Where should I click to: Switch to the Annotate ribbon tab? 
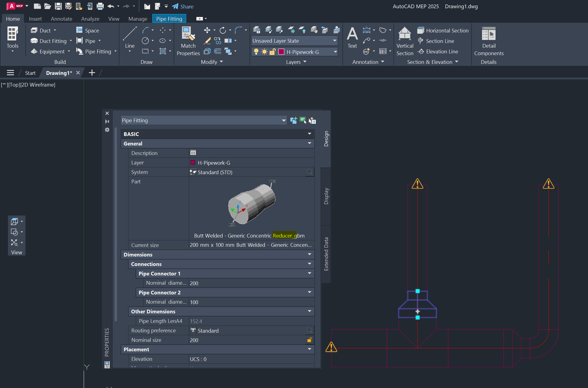click(x=61, y=19)
